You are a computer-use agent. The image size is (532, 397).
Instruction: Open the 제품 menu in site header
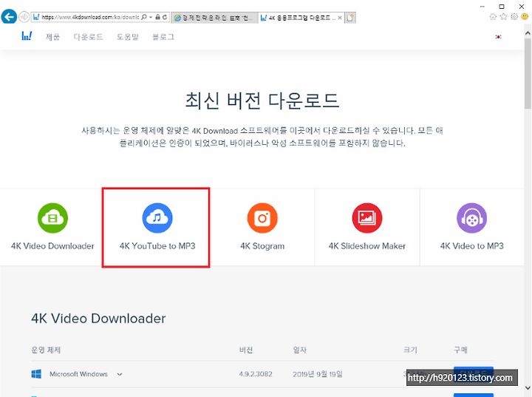[x=52, y=37]
